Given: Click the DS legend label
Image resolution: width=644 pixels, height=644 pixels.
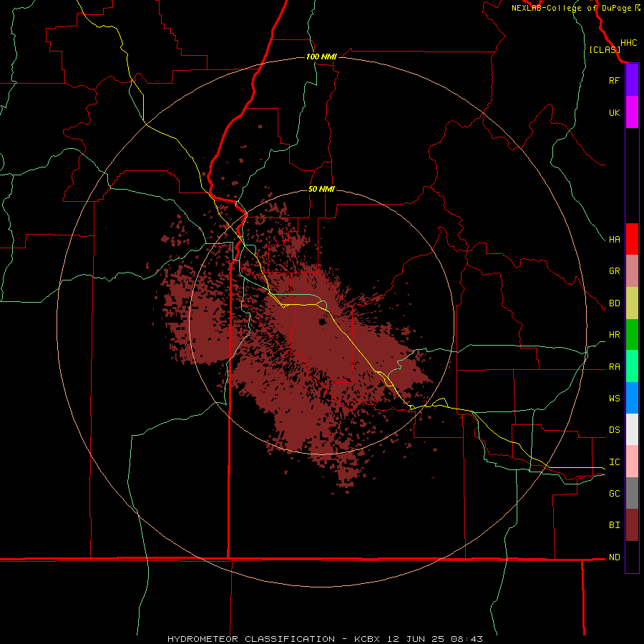Looking at the screenshot, I should (x=614, y=430).
